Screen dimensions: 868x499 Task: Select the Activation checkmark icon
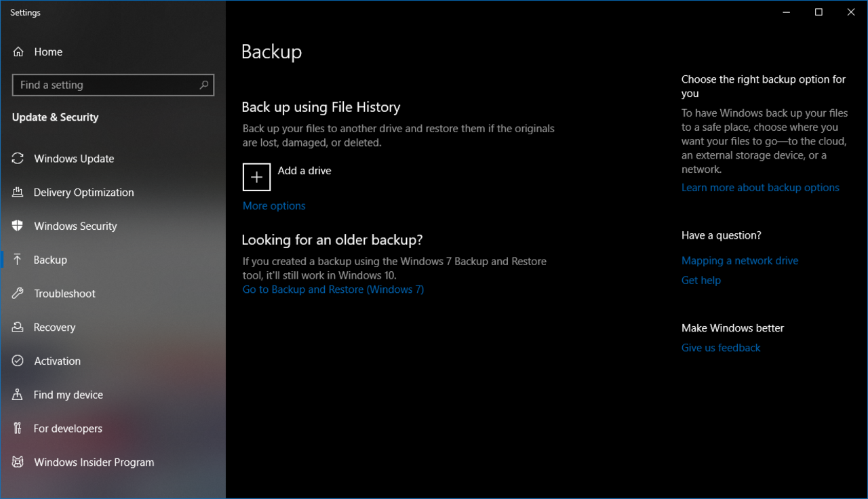(18, 361)
